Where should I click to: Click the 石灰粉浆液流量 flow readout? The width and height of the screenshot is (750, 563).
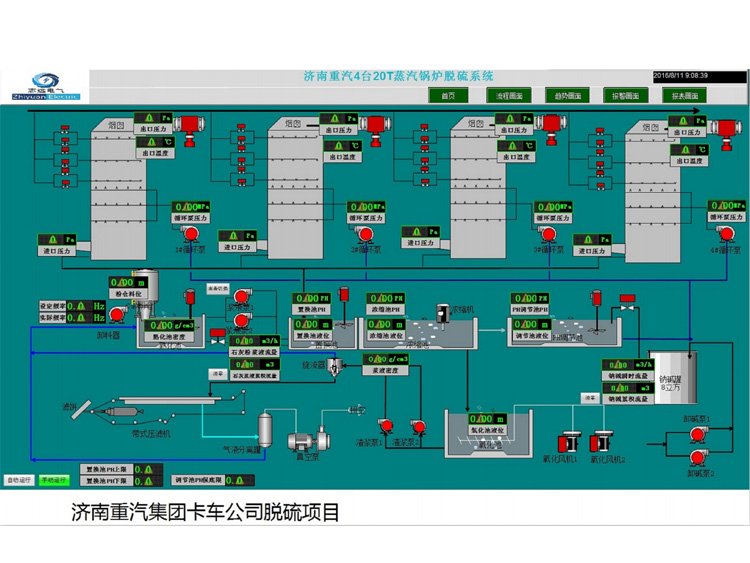254,341
